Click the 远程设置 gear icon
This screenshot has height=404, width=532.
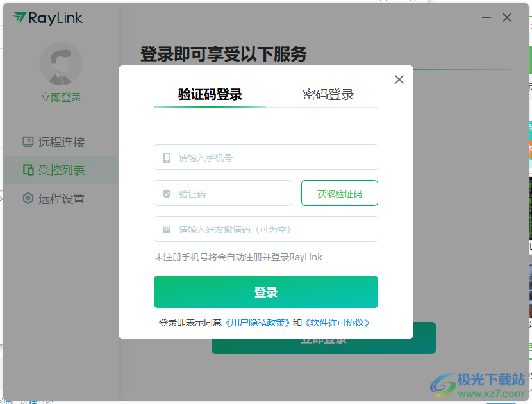point(28,198)
